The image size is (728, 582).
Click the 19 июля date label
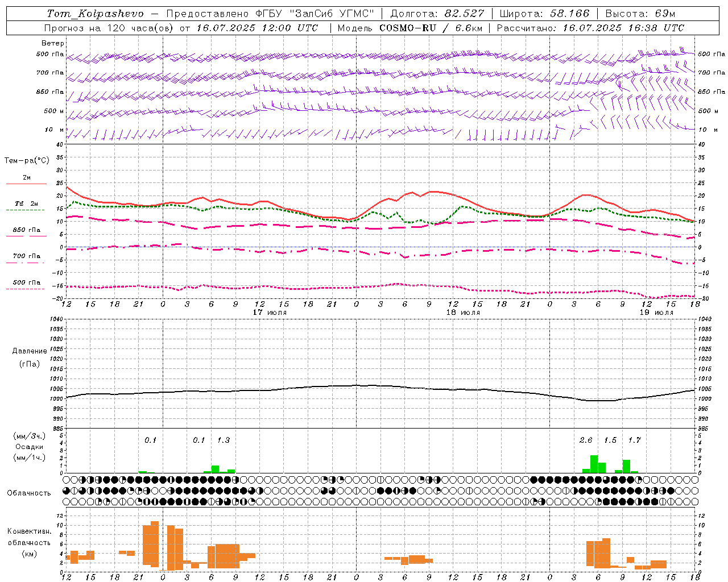point(656,313)
